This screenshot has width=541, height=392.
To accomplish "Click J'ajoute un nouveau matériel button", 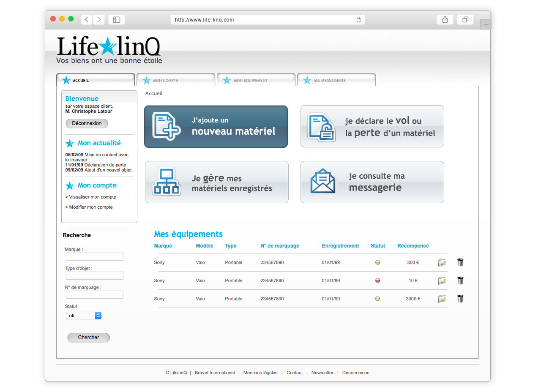I will click(216, 127).
